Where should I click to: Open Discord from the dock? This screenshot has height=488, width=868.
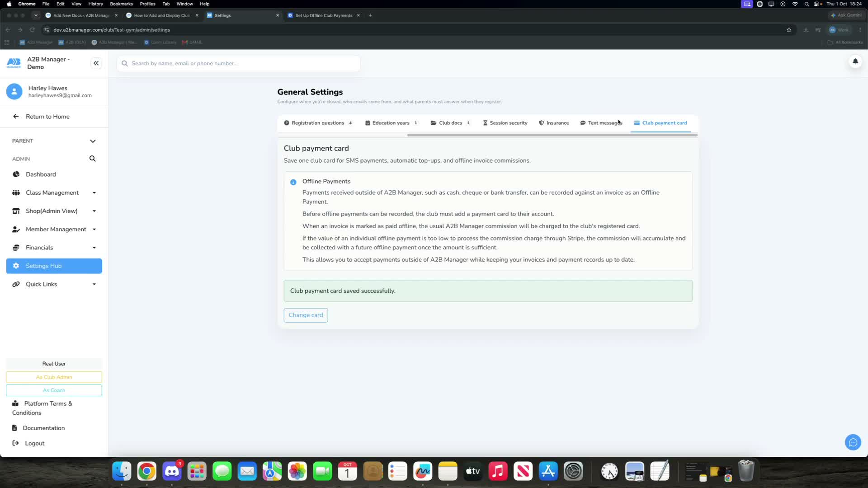(172, 471)
